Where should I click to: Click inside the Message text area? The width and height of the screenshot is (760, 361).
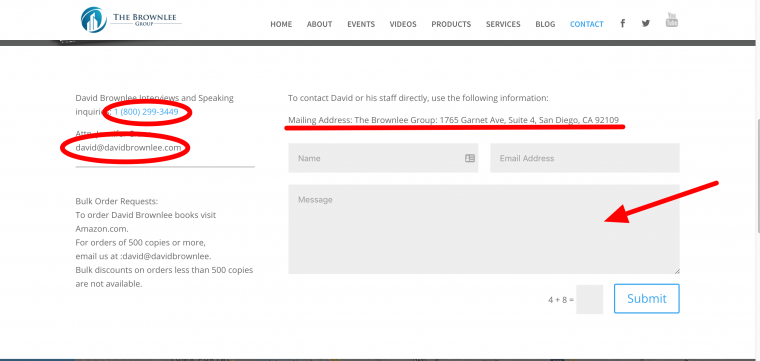(x=484, y=229)
